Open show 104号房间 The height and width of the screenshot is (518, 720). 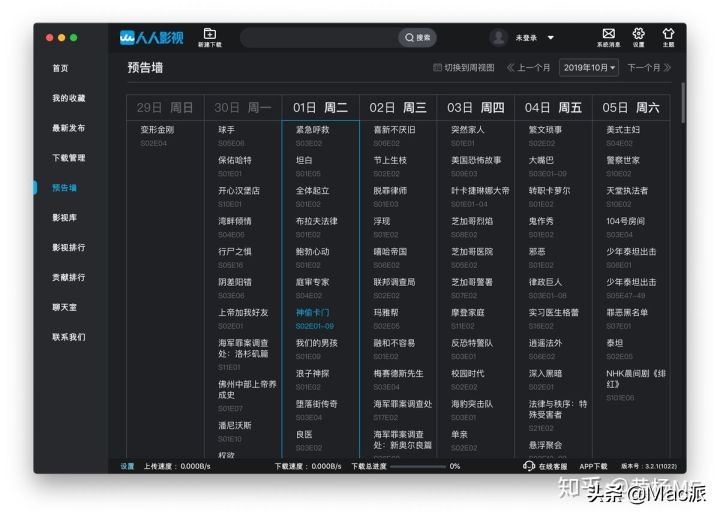coord(625,221)
